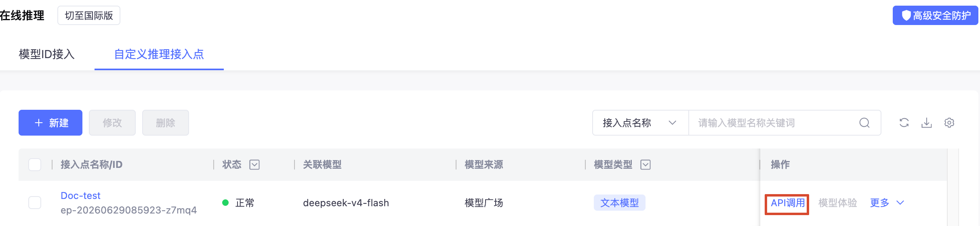
Task: Click 切至国际版 button
Action: point(89,15)
